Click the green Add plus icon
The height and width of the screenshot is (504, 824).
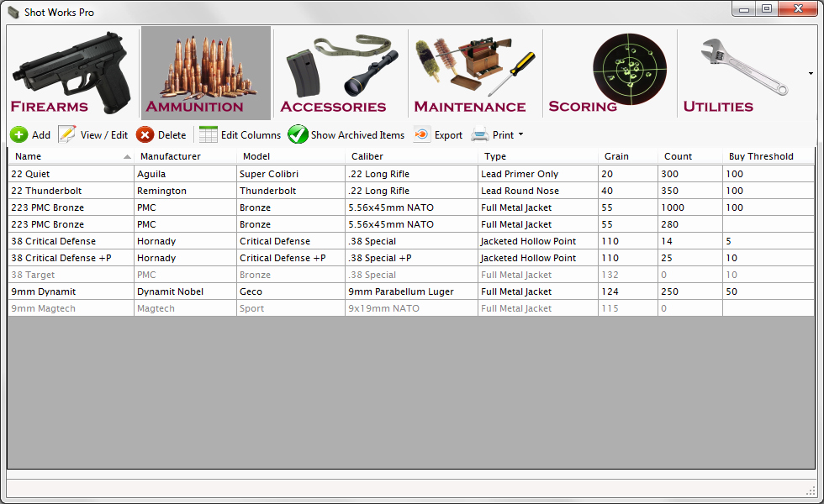[18, 135]
